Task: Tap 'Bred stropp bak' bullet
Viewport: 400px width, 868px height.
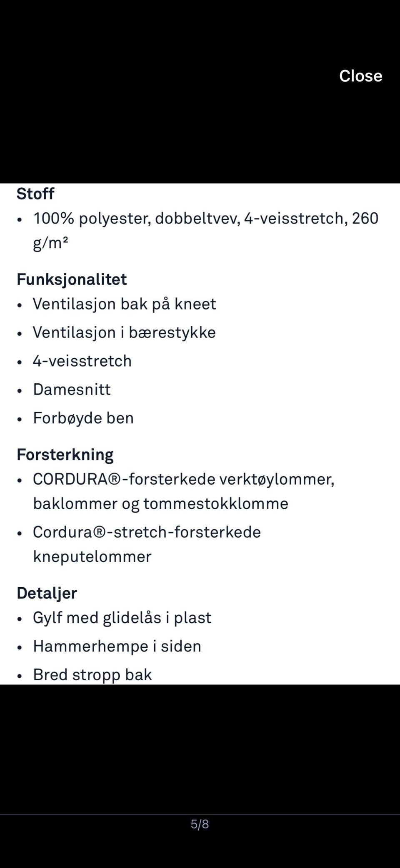Action: coord(93,674)
